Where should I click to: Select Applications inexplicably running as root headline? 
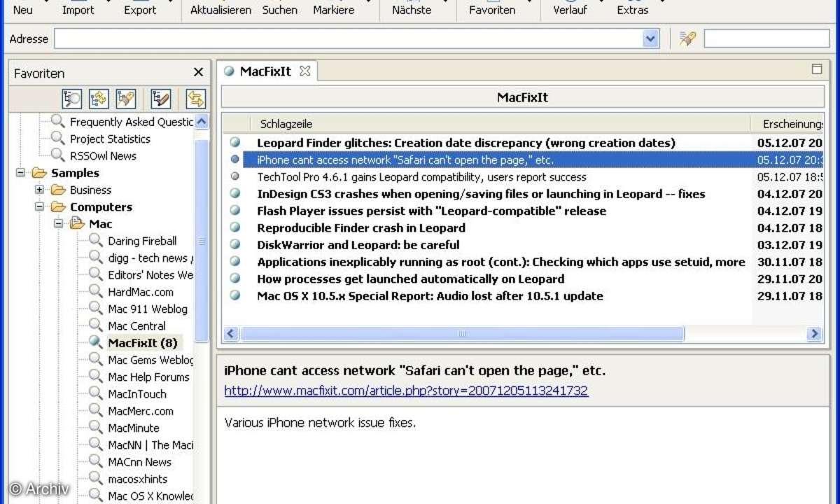[501, 262]
